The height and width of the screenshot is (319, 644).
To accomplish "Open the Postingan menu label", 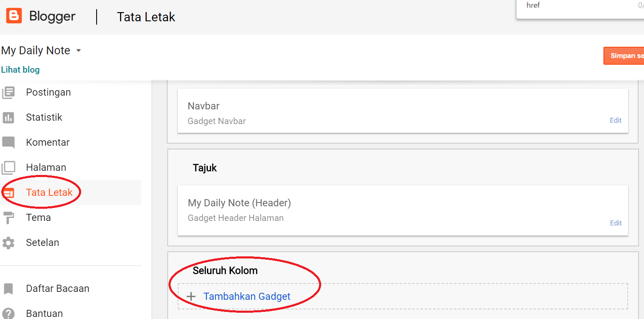I will point(48,92).
